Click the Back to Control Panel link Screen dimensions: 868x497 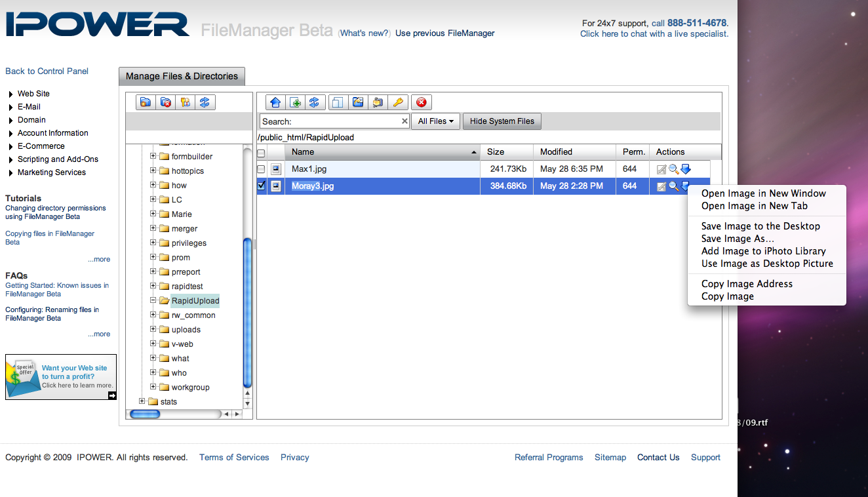pyautogui.click(x=47, y=71)
